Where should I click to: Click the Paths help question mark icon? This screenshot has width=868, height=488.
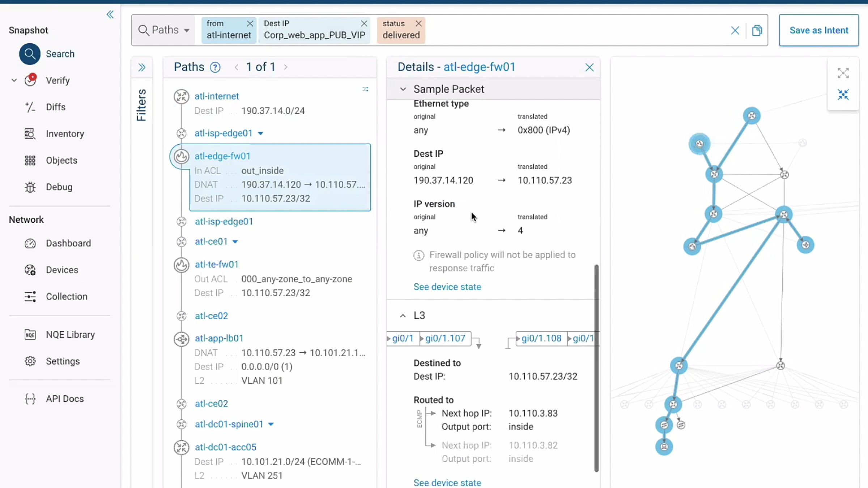215,67
